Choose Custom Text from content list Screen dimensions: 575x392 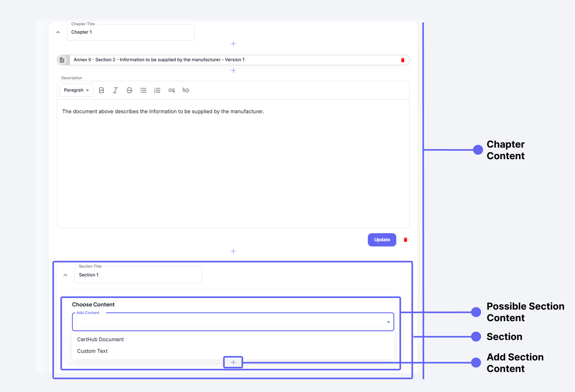92,351
